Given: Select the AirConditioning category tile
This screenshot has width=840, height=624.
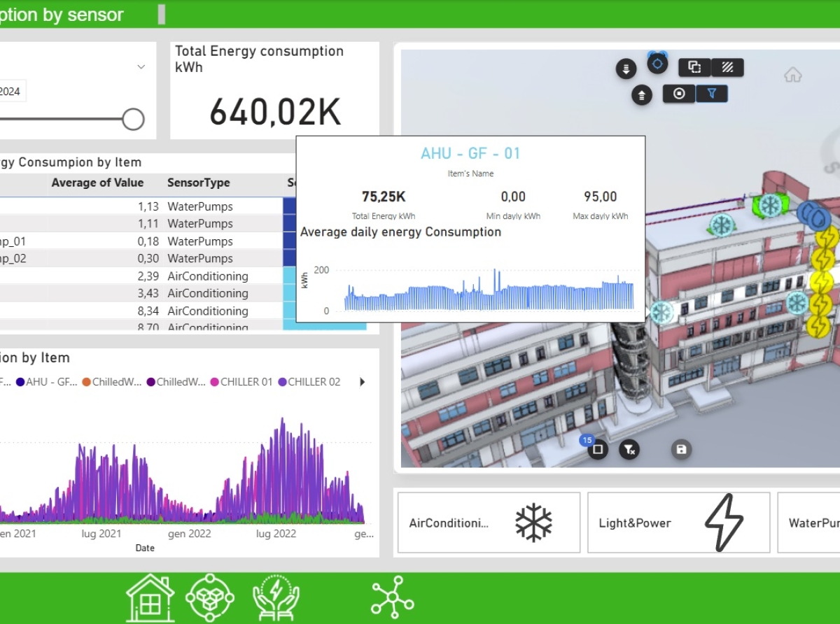Looking at the screenshot, I should [x=489, y=523].
